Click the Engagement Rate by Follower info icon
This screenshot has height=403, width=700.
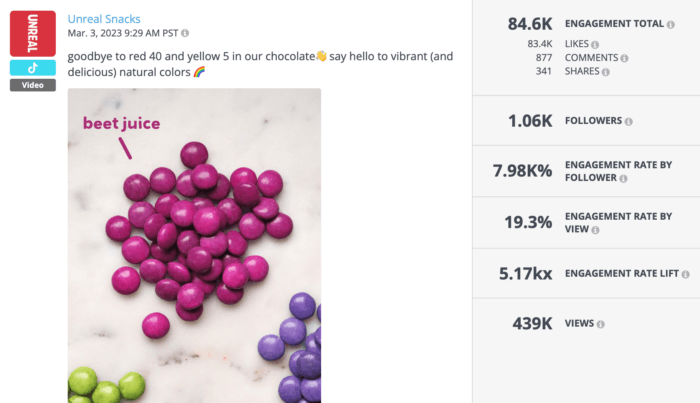click(623, 179)
